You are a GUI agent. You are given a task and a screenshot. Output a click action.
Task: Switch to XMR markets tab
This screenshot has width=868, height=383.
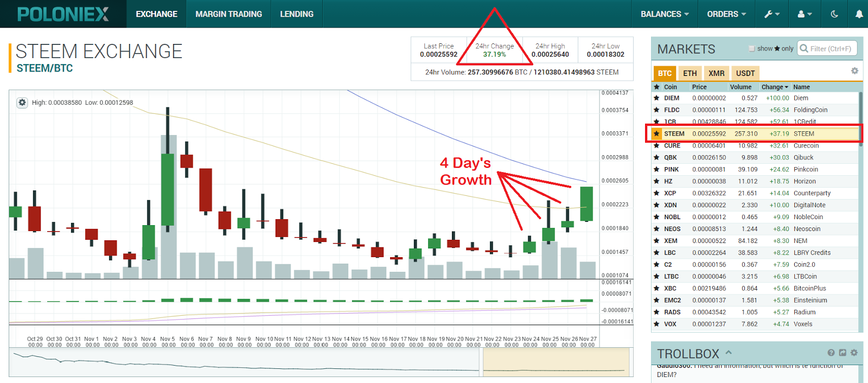[716, 73]
